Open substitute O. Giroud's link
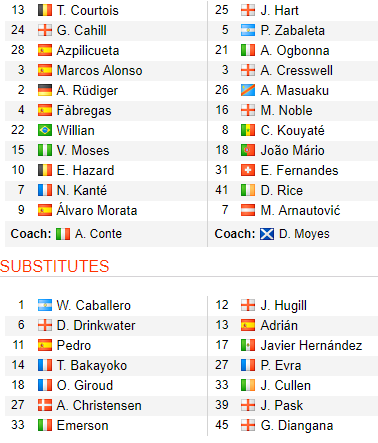 (85, 385)
